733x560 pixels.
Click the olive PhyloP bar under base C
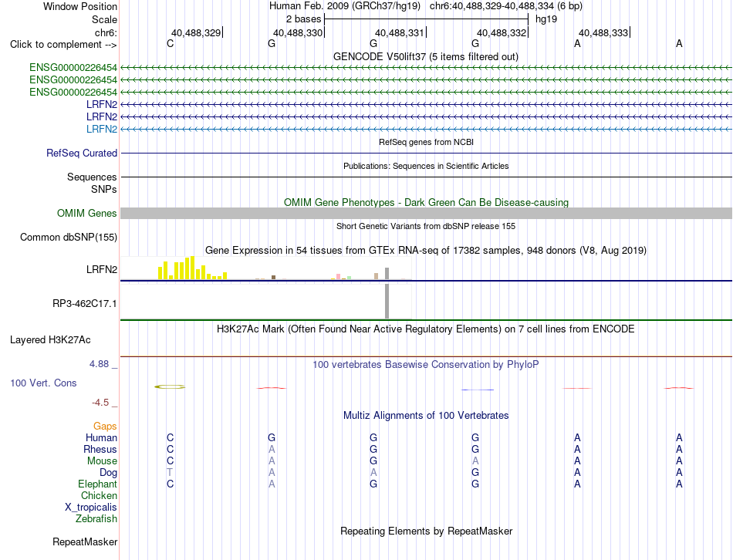click(x=170, y=386)
